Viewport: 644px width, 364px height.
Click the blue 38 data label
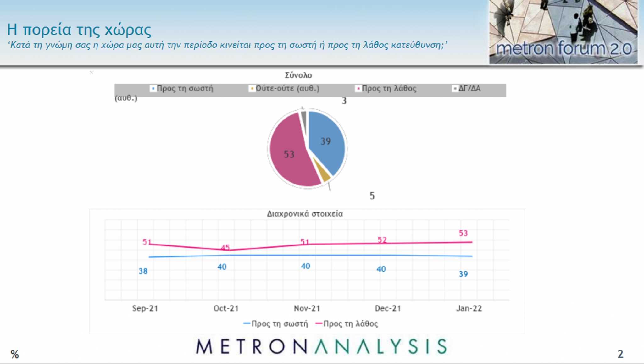coord(143,271)
